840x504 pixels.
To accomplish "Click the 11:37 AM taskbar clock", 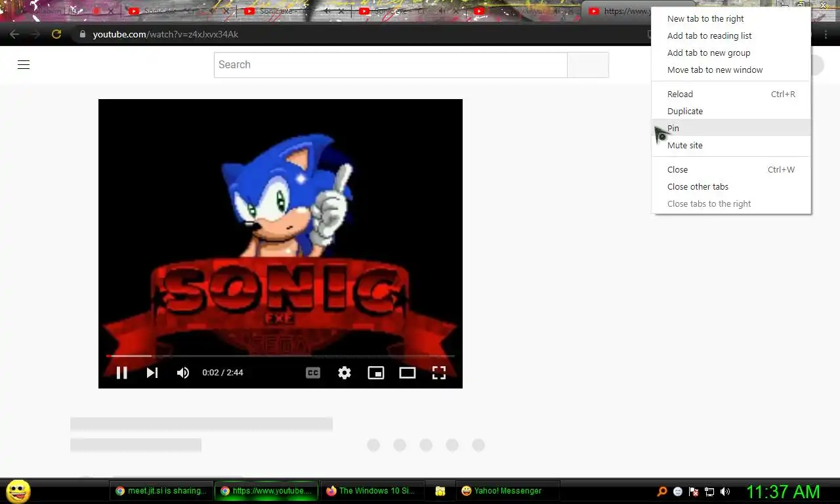I will pos(783,492).
